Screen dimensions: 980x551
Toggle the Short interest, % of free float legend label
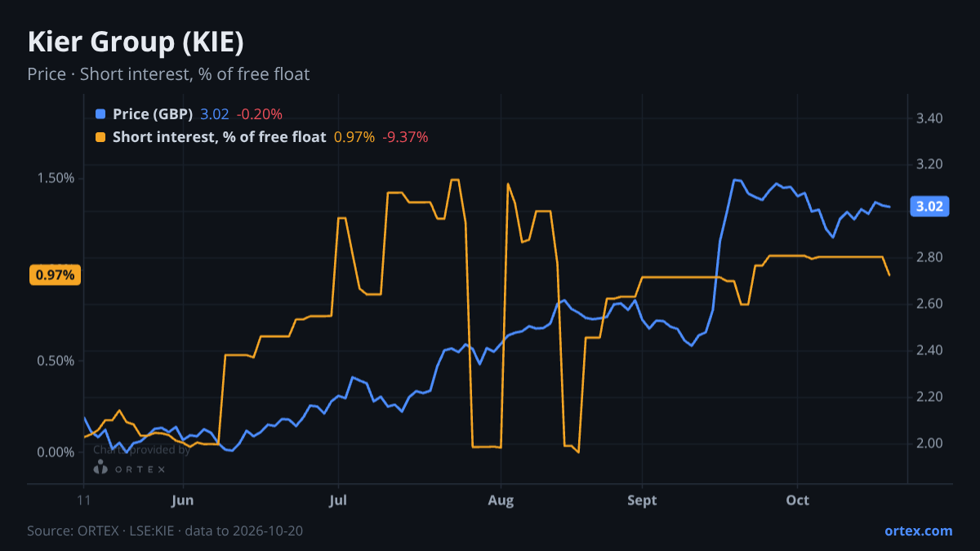coord(219,137)
